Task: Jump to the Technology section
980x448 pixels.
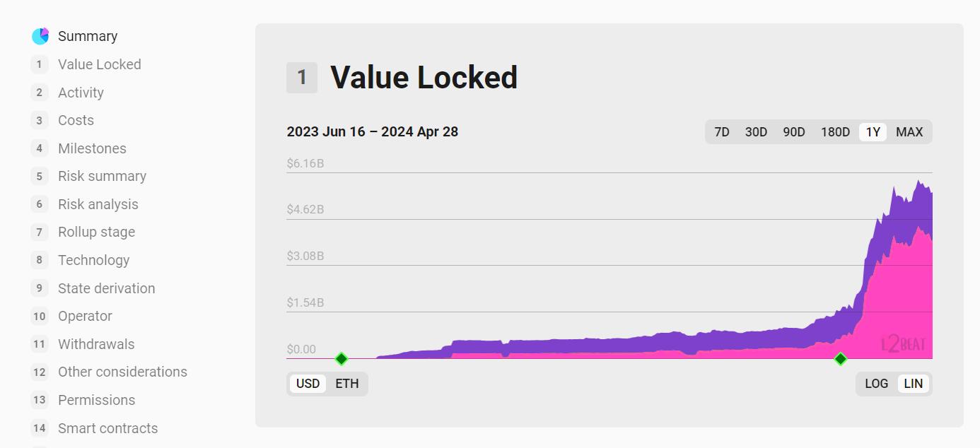Action: [x=94, y=260]
